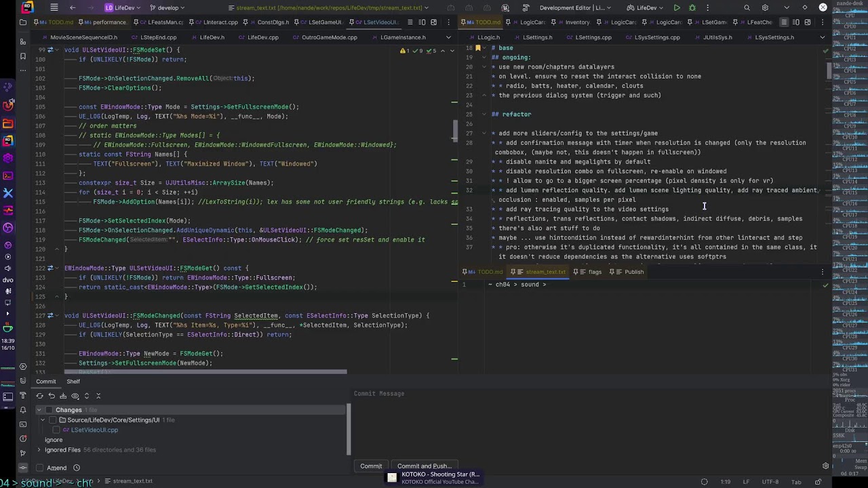This screenshot has width=868, height=488.
Task: Click the LF line separator status entry
Action: tap(746, 482)
